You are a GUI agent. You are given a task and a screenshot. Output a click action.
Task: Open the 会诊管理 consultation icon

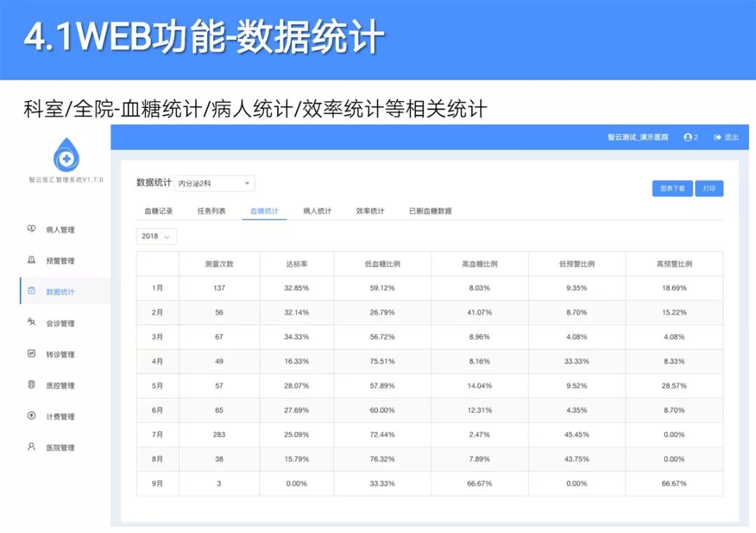tap(31, 322)
